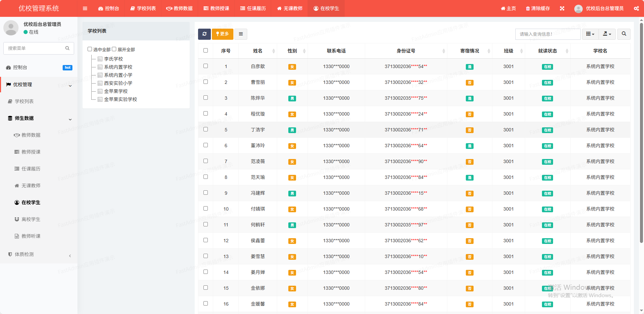Click the refresh table icon button
Image resolution: width=644 pixels, height=314 pixels.
pos(204,34)
